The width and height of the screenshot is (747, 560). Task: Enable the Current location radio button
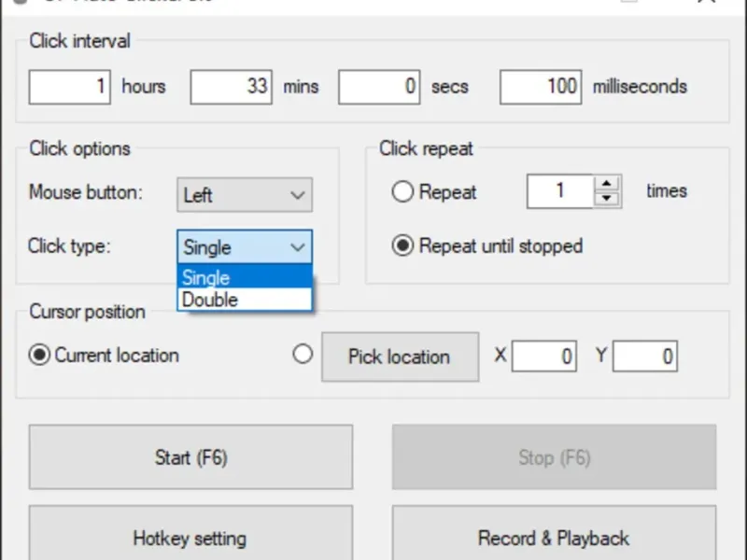point(39,356)
